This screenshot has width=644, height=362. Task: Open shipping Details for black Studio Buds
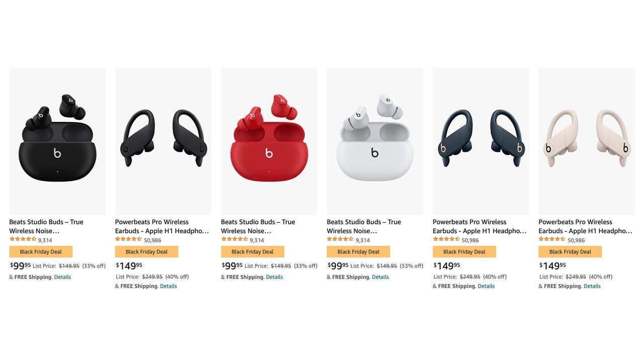pyautogui.click(x=62, y=277)
